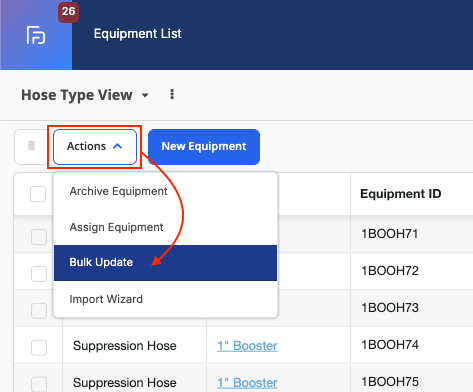This screenshot has width=473, height=392.
Task: Click the app logo icon in header
Action: click(x=36, y=35)
